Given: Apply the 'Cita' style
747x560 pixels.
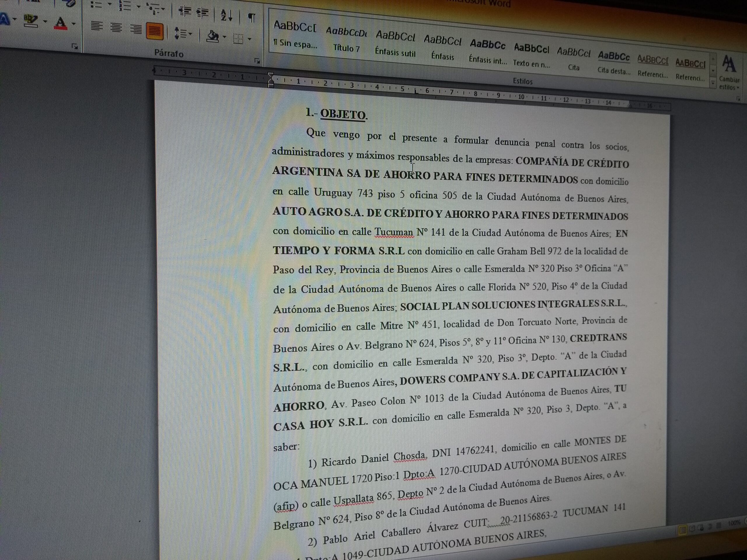Looking at the screenshot, I should coord(573,59).
